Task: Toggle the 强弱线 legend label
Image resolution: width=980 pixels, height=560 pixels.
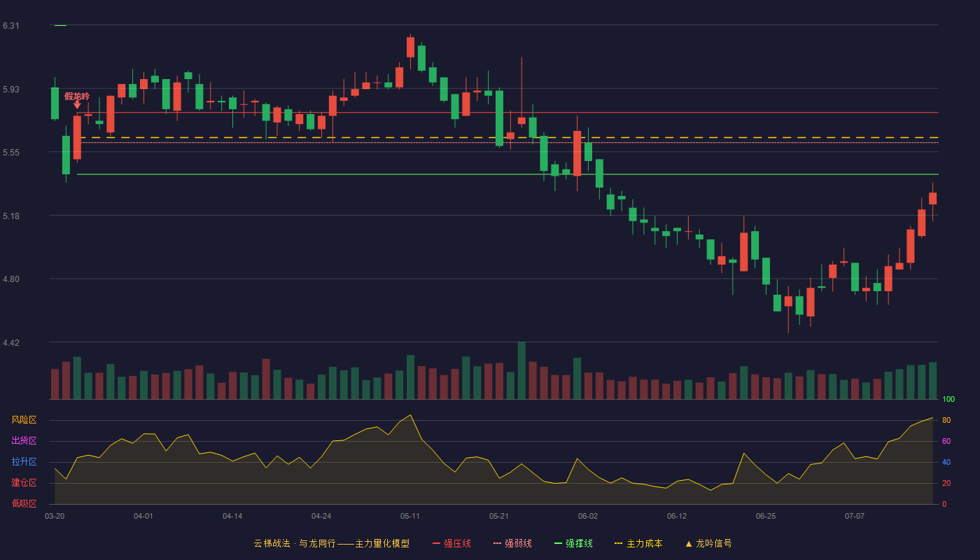Action: coord(518,543)
